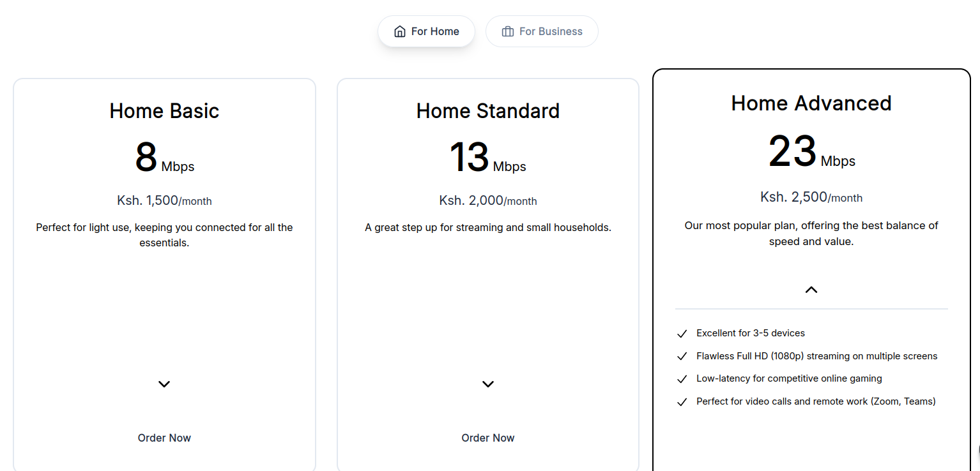Expand Home Basic plan features
980x471 pixels.
(x=164, y=384)
